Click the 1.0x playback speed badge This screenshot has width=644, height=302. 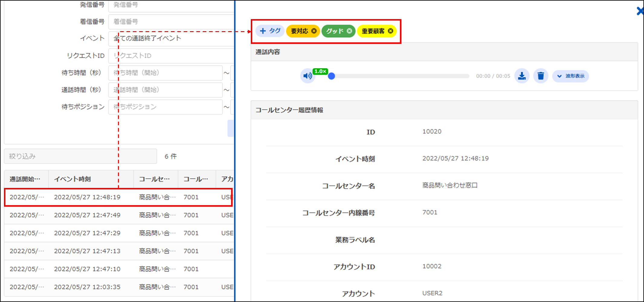click(x=320, y=71)
